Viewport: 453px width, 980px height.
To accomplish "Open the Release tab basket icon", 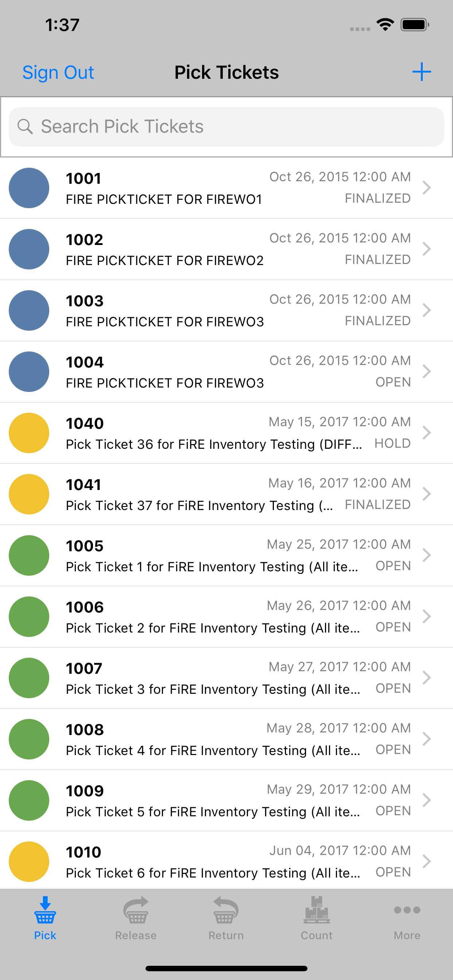I will click(136, 910).
